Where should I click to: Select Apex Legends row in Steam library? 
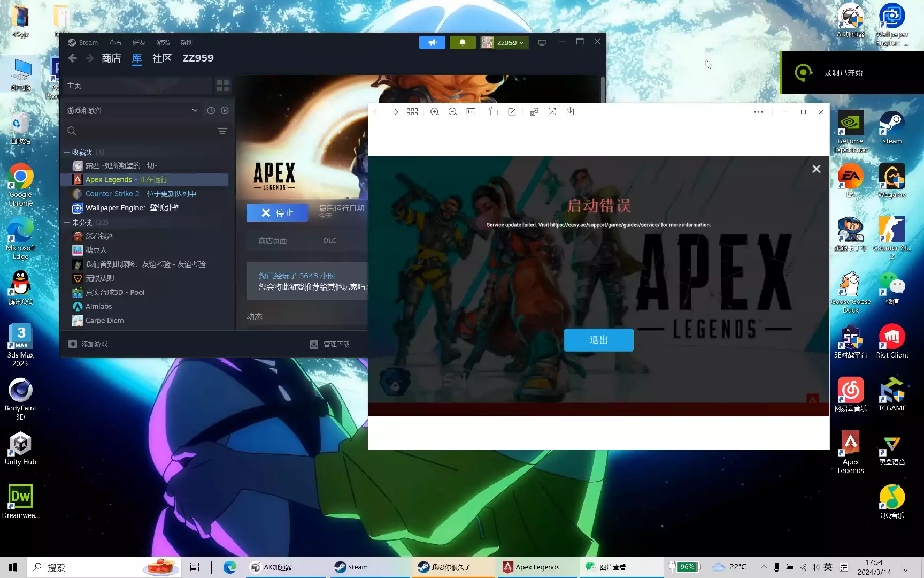click(145, 180)
